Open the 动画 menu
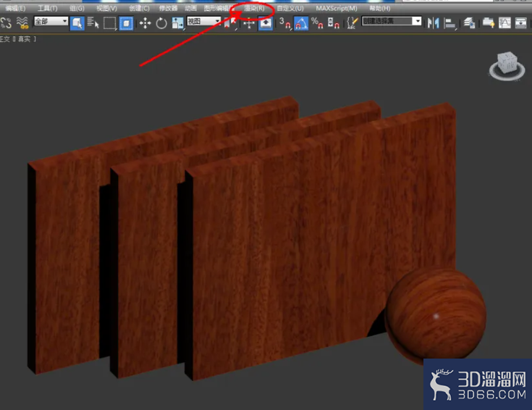Image resolution: width=532 pixels, height=410 pixels. point(190,8)
